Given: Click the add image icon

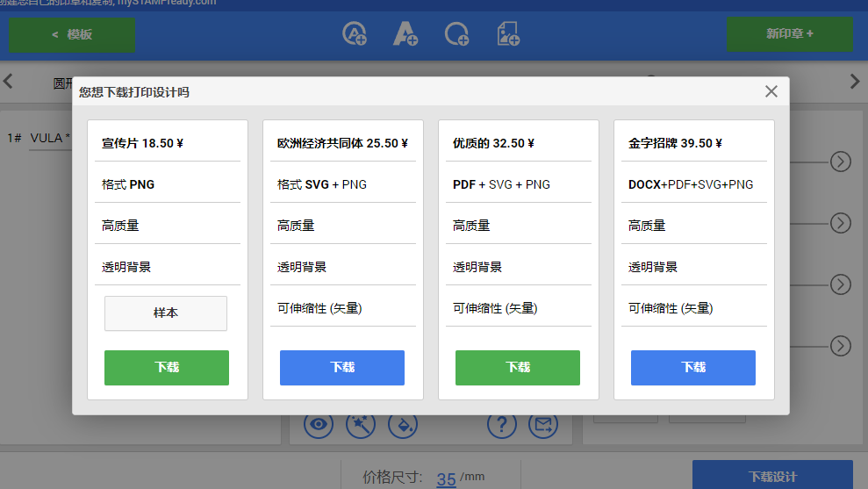Looking at the screenshot, I should coord(508,34).
